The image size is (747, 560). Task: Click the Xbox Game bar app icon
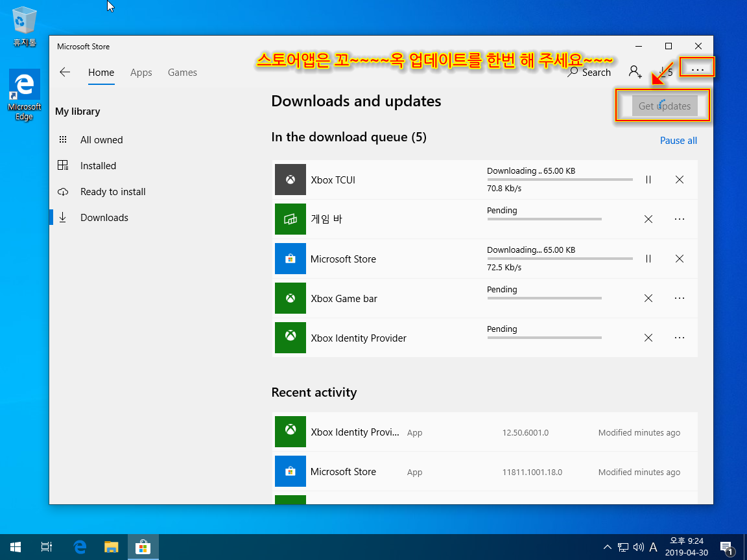tap(290, 298)
